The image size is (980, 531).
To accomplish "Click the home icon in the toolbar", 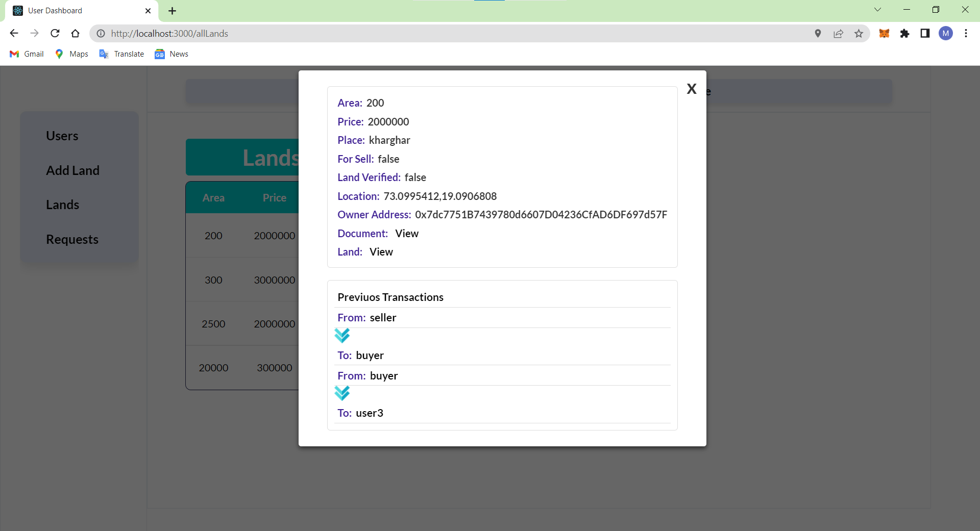I will 75,33.
